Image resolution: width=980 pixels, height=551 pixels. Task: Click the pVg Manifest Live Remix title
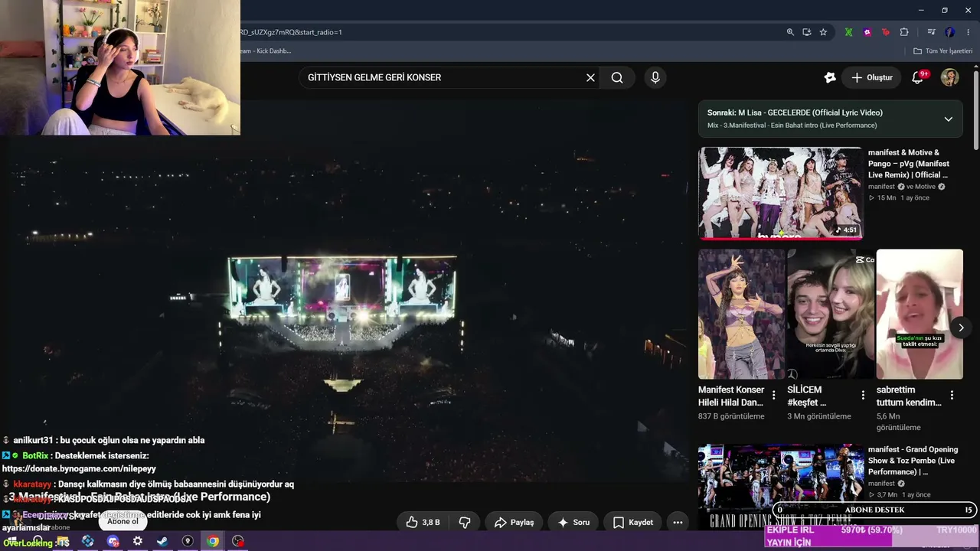tap(909, 164)
